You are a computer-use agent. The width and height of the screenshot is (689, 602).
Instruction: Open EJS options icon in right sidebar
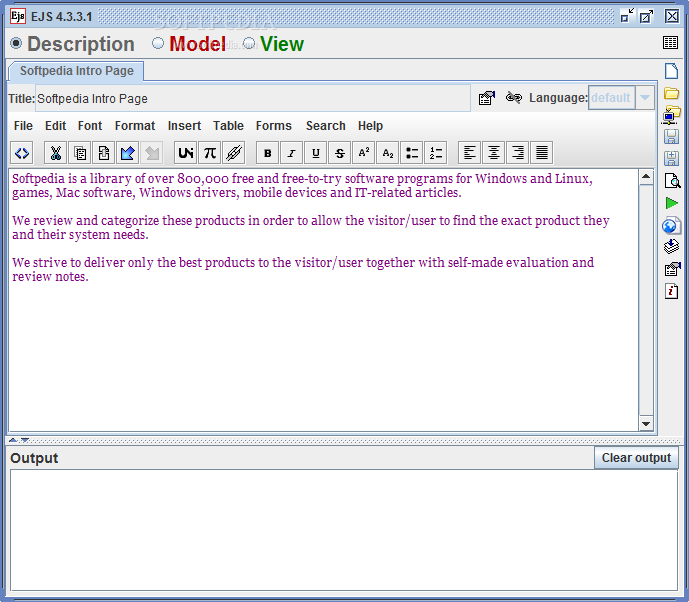[x=672, y=269]
